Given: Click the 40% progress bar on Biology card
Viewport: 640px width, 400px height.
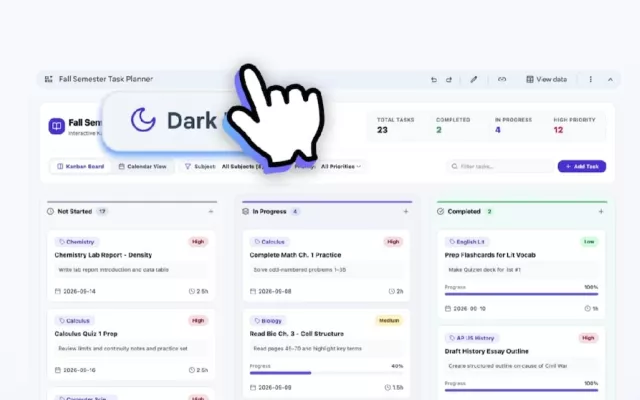Looking at the screenshot, I should click(x=326, y=373).
